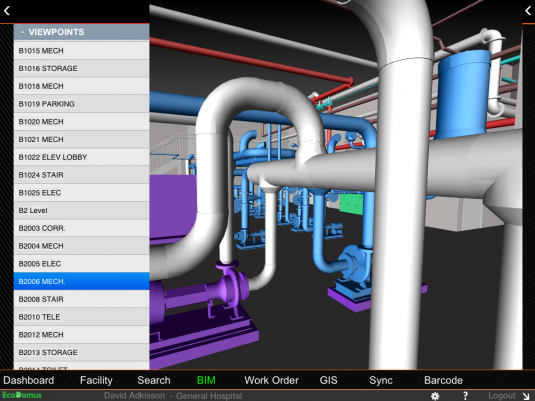
Task: Collapse the VIEWPOINTS section header
Action: point(82,32)
